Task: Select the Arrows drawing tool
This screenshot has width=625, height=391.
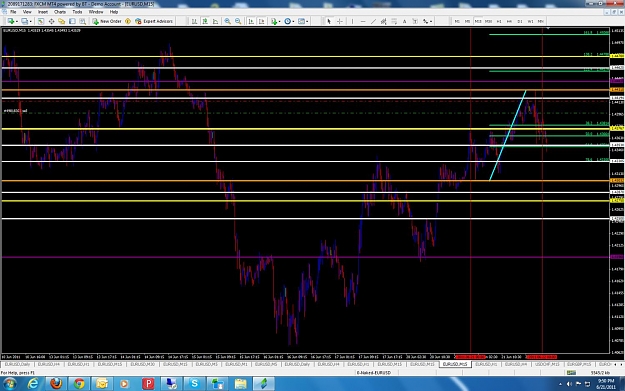Action: (x=425, y=21)
